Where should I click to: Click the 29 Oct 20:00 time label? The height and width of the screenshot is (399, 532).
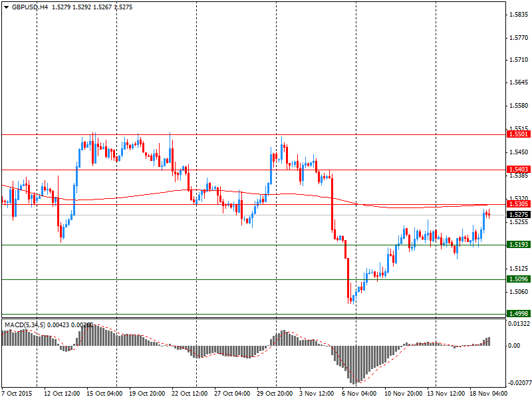coord(275,394)
